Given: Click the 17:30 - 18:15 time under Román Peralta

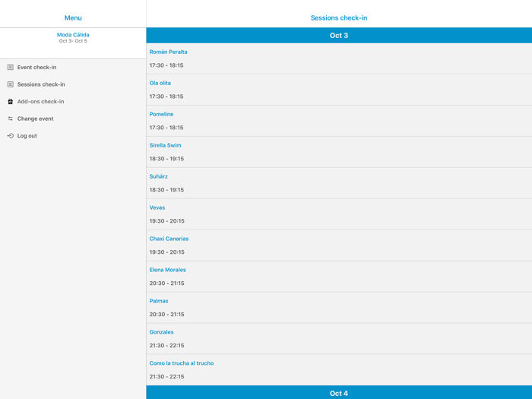Looking at the screenshot, I should point(166,65).
